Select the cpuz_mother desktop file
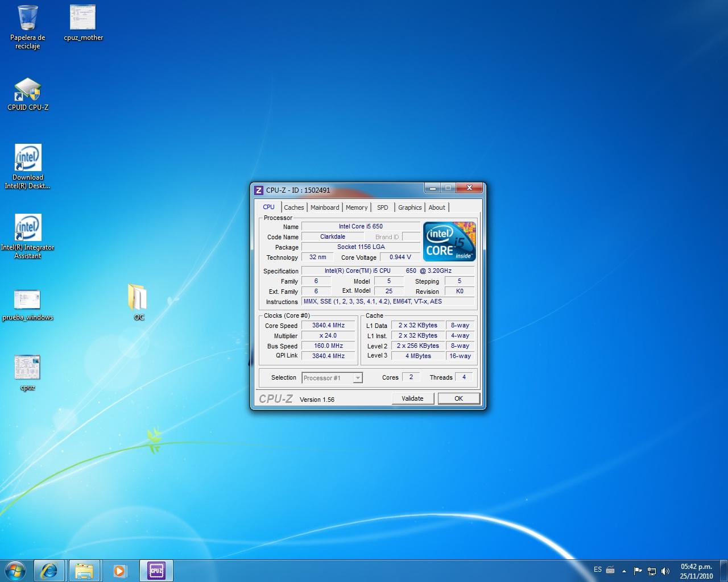 point(83,23)
